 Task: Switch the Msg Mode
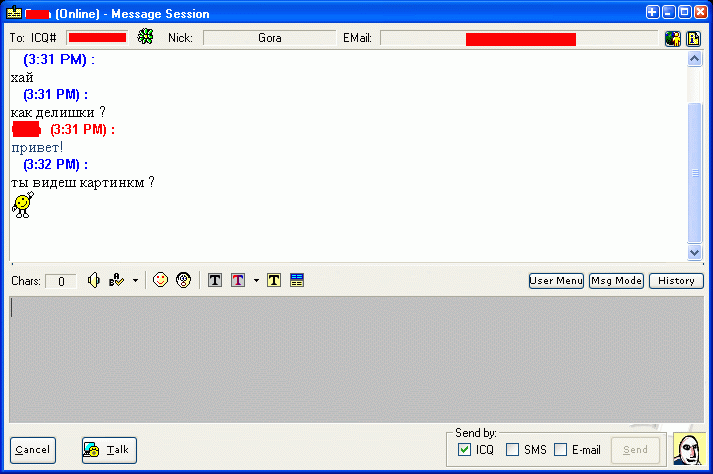pos(616,281)
